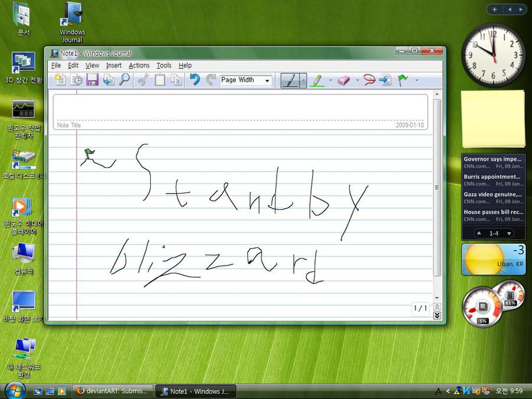The width and height of the screenshot is (532, 399).
Task: Click the green flag on the note page
Action: [89, 153]
